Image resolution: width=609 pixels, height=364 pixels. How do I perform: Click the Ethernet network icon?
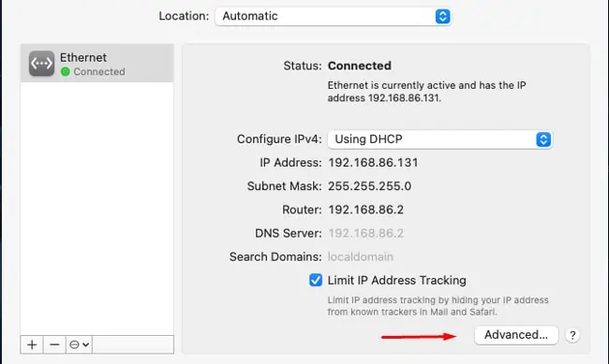coord(41,64)
